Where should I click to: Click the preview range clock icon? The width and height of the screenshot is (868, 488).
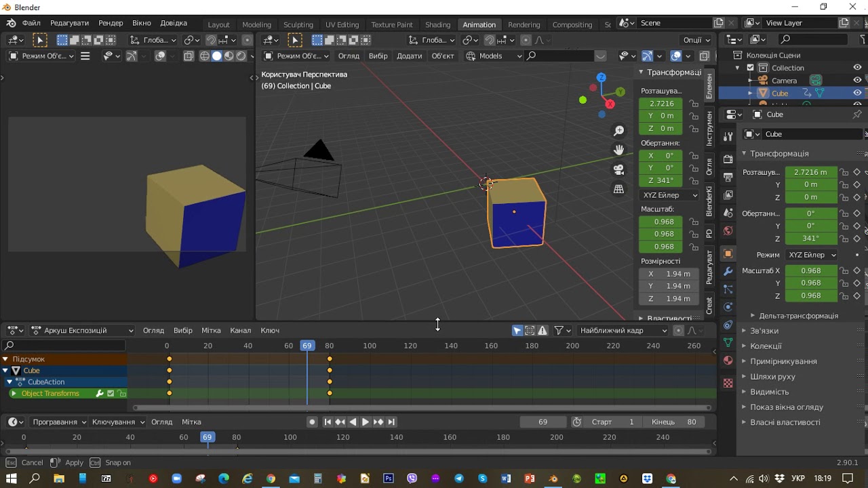[x=577, y=422]
